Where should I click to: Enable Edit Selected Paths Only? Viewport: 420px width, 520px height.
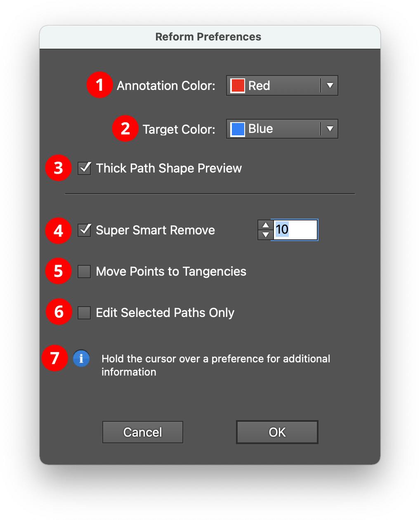pos(84,312)
